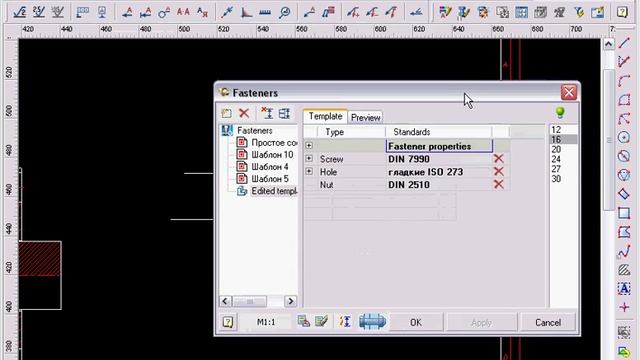Screen dimensions: 640x360
Task: Click the гладкие ISO 273 standard cell
Action: [x=439, y=172]
